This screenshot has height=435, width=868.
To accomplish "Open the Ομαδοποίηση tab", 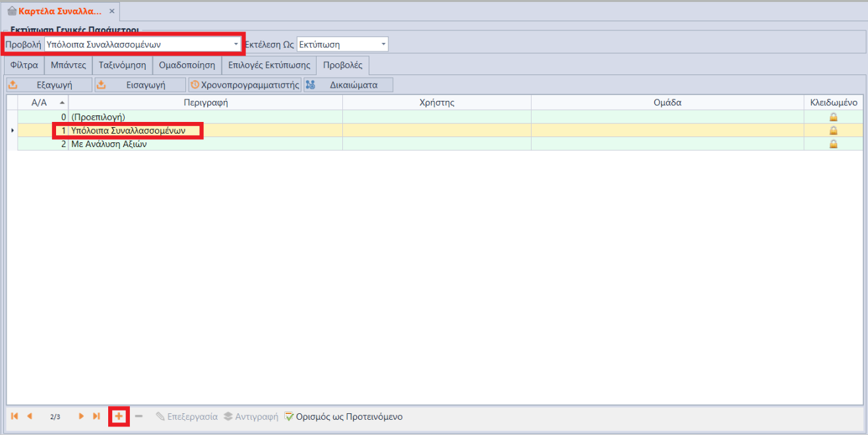I will 187,65.
